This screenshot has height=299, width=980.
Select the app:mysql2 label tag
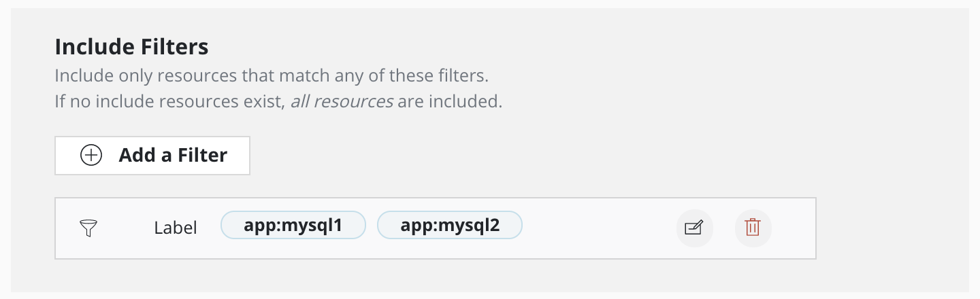coord(450,226)
